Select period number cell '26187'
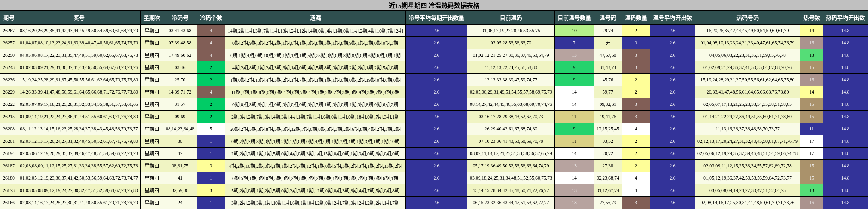 (9, 166)
